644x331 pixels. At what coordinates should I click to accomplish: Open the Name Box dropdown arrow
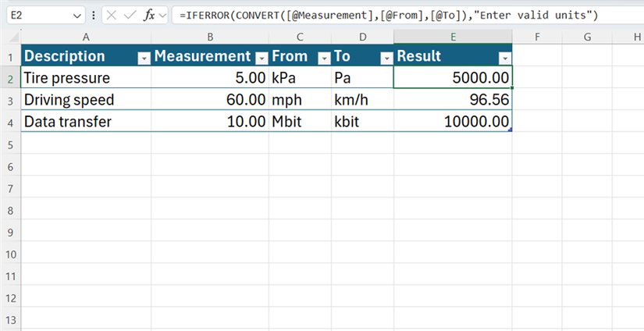point(76,16)
